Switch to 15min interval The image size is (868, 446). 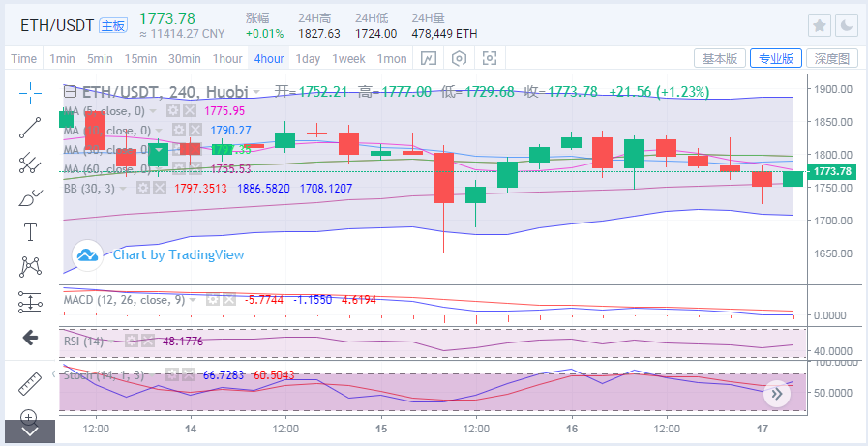(140, 59)
